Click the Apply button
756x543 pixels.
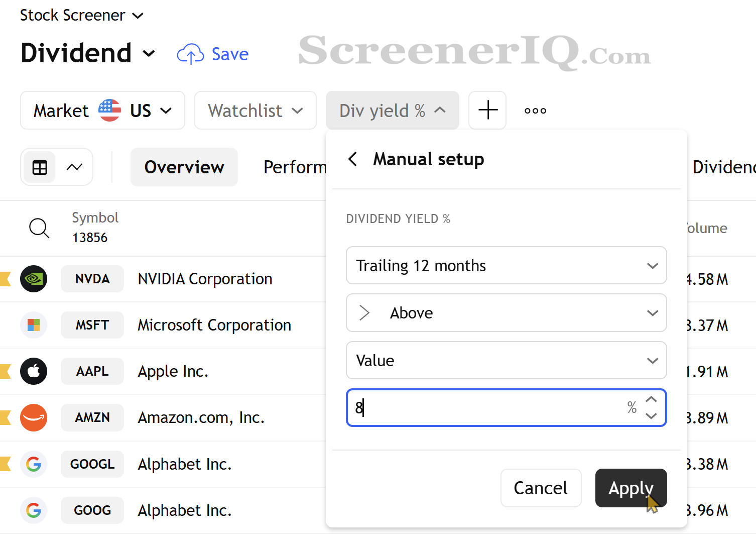click(631, 488)
